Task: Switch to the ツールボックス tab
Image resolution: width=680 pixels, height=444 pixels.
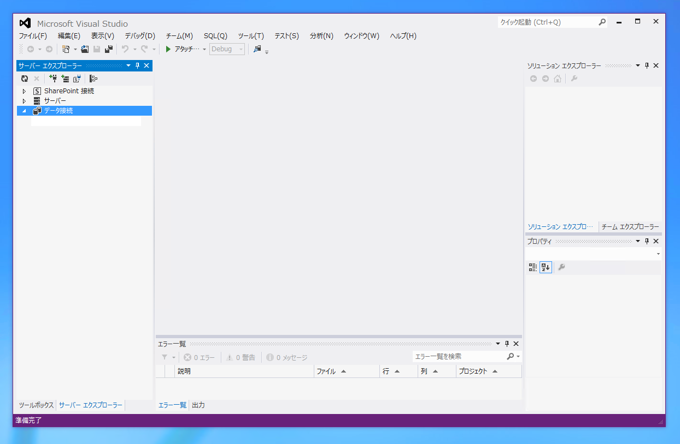Action: click(36, 405)
